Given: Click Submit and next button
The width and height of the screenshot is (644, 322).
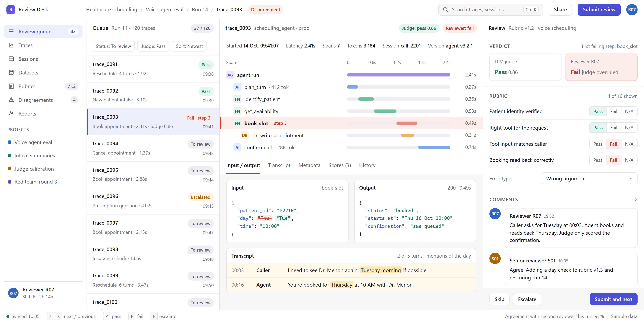Looking at the screenshot, I should click(613, 299).
